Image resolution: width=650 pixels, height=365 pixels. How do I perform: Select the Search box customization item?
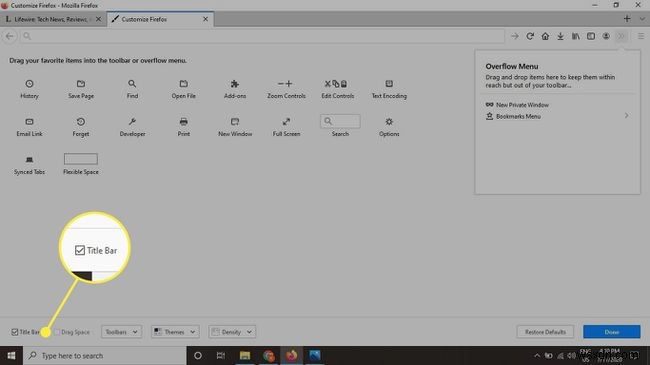point(340,126)
